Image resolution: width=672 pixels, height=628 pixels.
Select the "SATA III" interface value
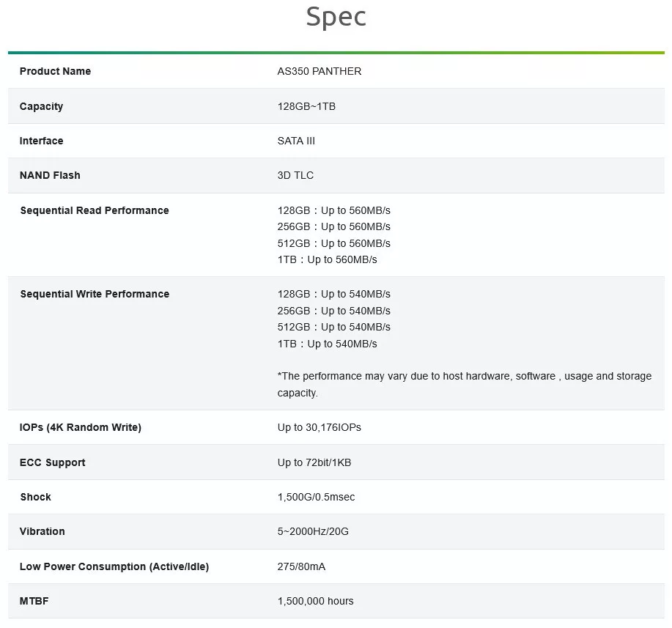pyautogui.click(x=296, y=141)
